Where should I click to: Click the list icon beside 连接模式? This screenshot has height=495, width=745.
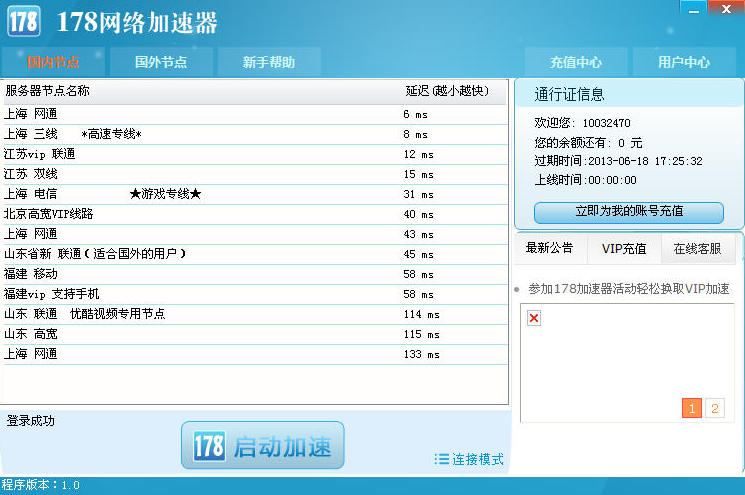point(441,459)
